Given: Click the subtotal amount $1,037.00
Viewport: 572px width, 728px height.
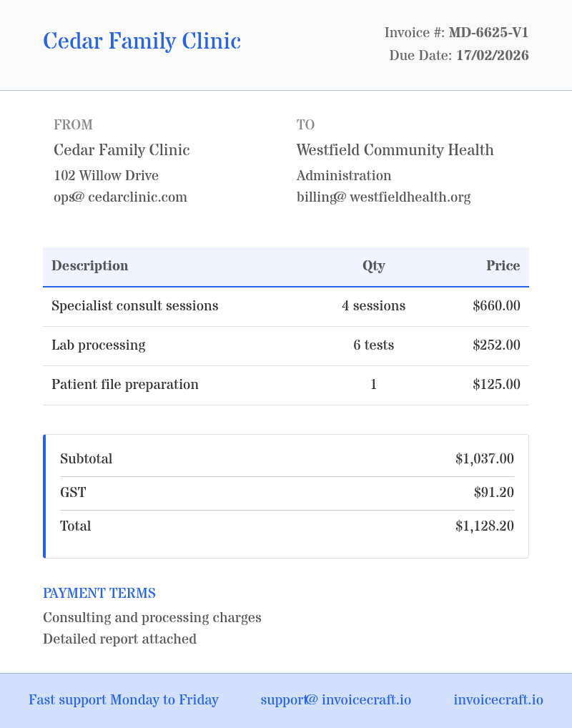Looking at the screenshot, I should coord(485,459).
